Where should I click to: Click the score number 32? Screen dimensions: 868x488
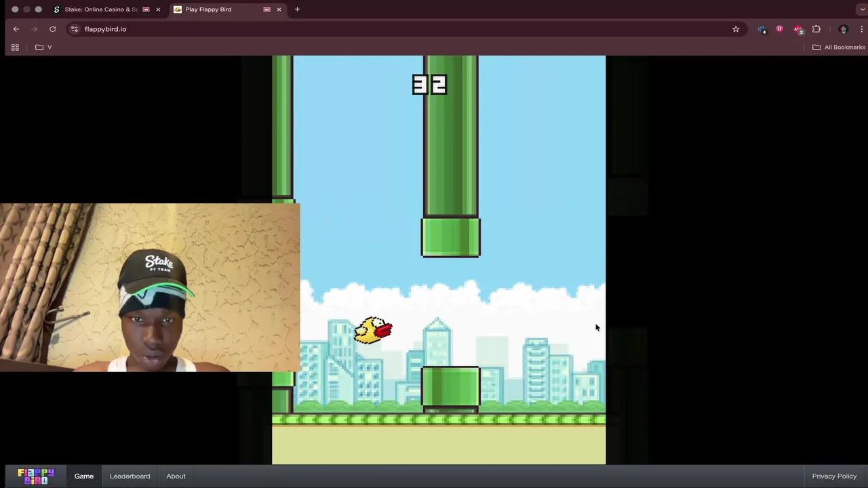coord(429,85)
